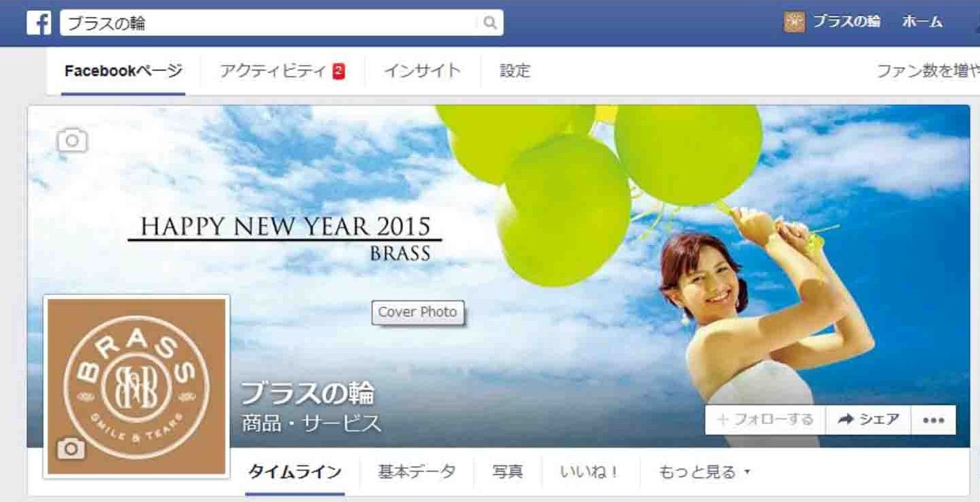980x502 pixels.
Task: Click the cover photo camera icon
Action: (72, 141)
